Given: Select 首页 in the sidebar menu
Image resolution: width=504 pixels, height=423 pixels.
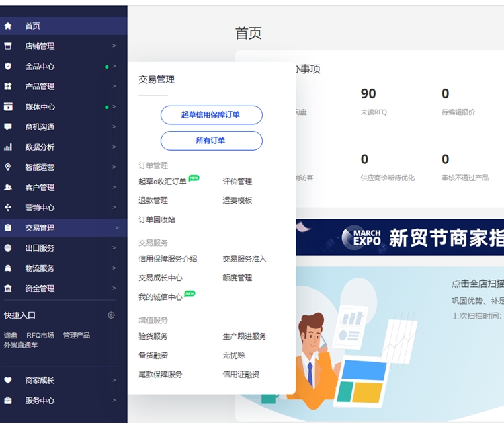Looking at the screenshot, I should (64, 26).
